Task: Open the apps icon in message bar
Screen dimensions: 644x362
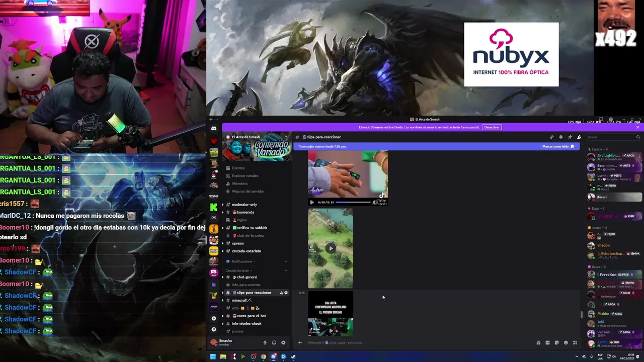Action: click(575, 342)
